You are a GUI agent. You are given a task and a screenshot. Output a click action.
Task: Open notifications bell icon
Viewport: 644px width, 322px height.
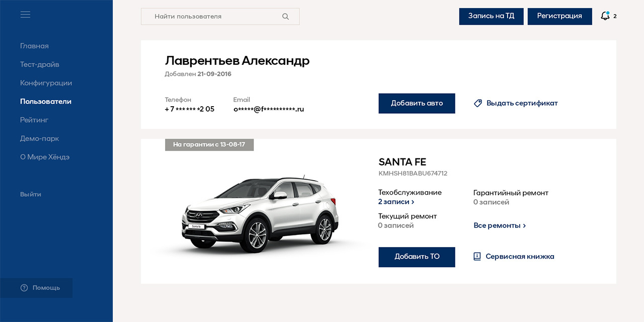point(605,16)
